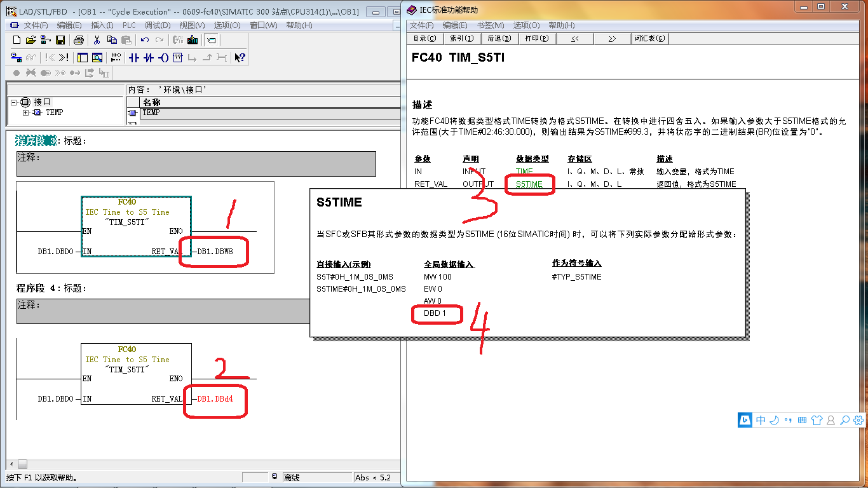Screen dimensions: 868x488
Task: Click the 程序段 4 title
Action: [37, 288]
